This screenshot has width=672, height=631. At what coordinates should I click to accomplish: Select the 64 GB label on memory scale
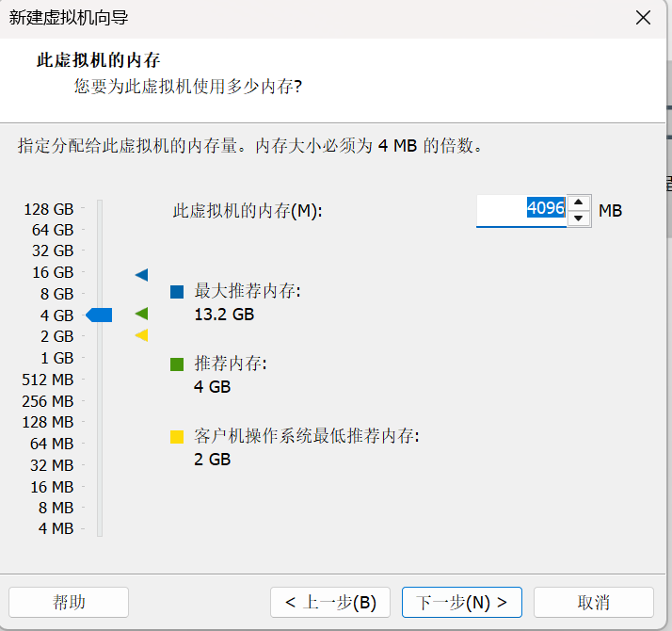[x=53, y=230]
